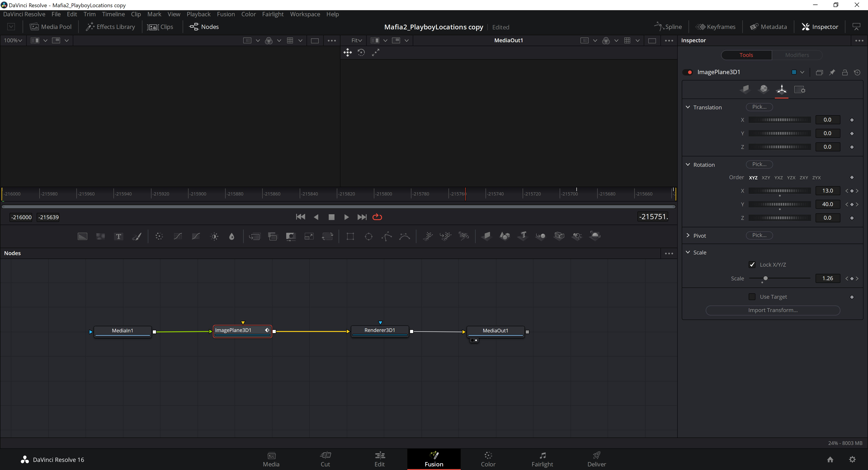Open the Fusion menu
The height and width of the screenshot is (470, 868).
tap(226, 14)
